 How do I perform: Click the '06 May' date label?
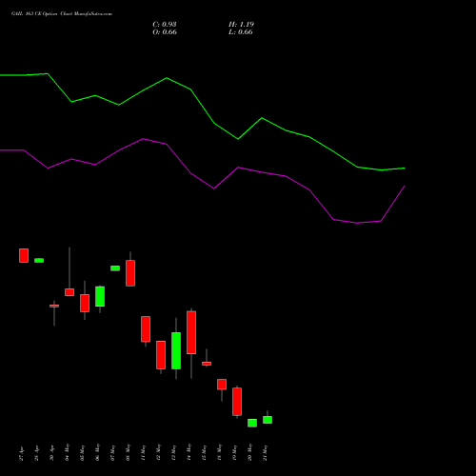[98, 453]
